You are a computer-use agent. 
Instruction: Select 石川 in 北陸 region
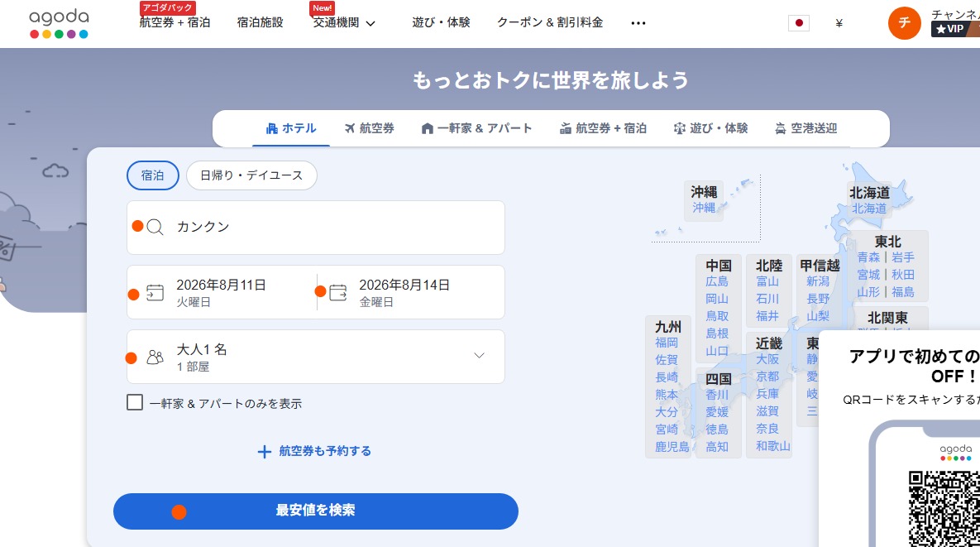click(767, 299)
